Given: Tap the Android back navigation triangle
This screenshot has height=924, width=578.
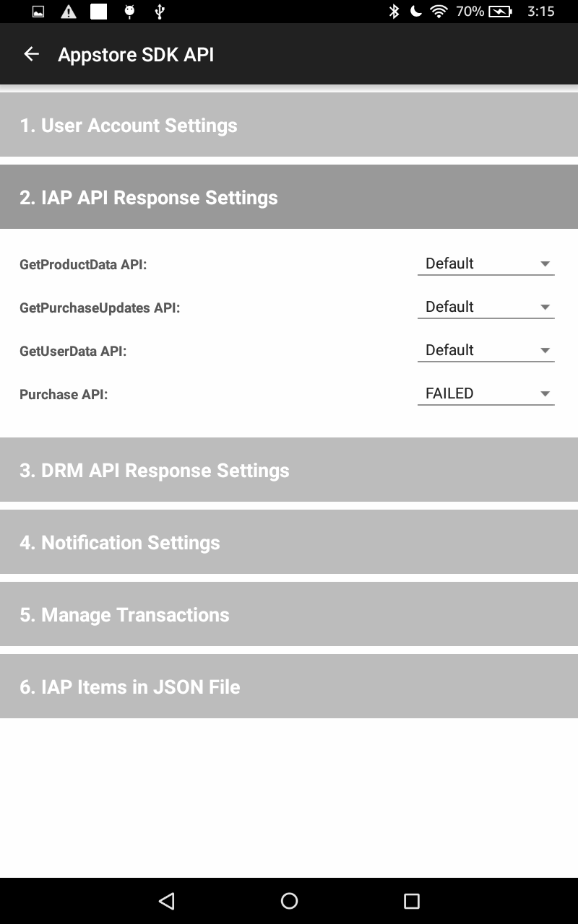Looking at the screenshot, I should pyautogui.click(x=167, y=900).
